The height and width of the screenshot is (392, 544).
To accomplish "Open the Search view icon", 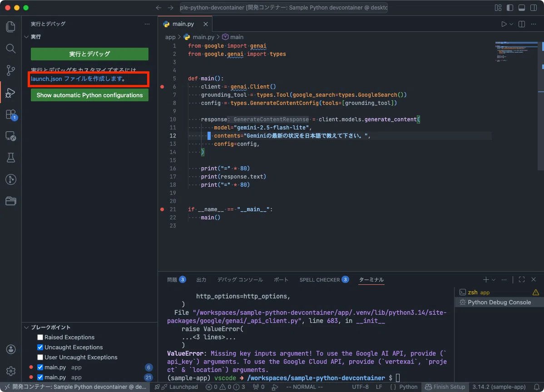I will point(11,49).
